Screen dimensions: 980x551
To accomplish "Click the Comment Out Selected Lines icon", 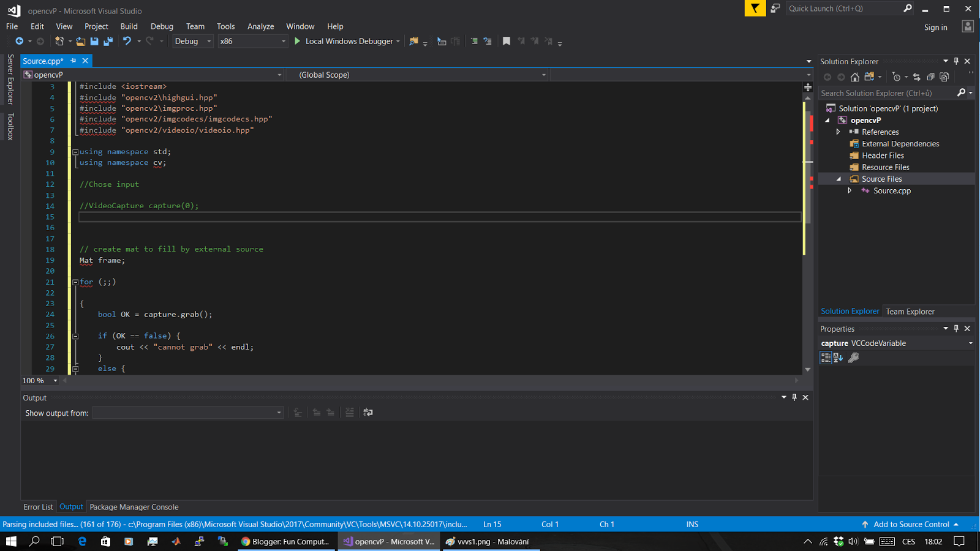I will tap(473, 41).
